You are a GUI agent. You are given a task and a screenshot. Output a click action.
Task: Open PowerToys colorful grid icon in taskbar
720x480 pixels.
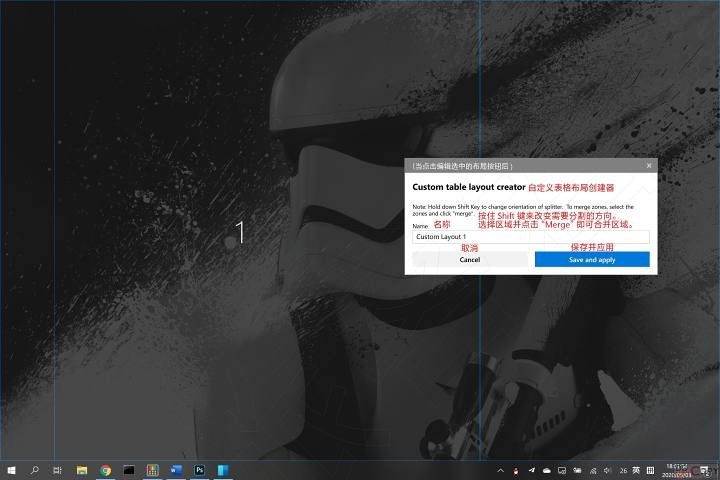152,470
